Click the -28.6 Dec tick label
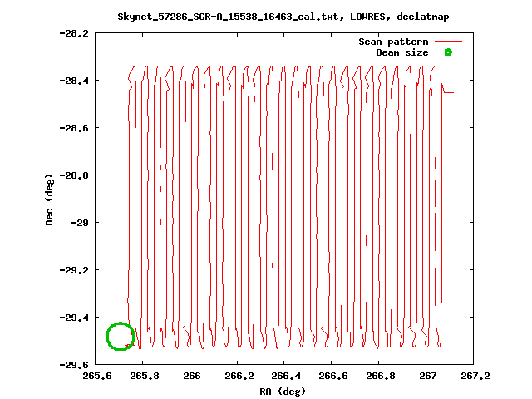 (x=74, y=128)
